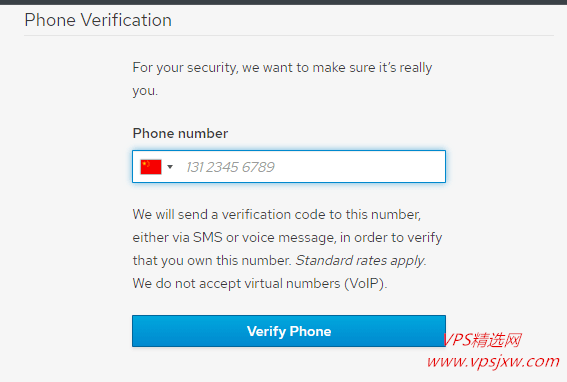Viewport: 567px width, 382px height.
Task: Click the italic Standard rates apply text
Action: coord(361,260)
